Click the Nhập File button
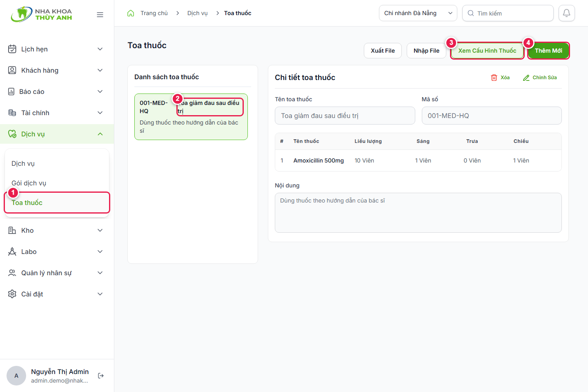This screenshot has width=588, height=392. pyautogui.click(x=426, y=51)
